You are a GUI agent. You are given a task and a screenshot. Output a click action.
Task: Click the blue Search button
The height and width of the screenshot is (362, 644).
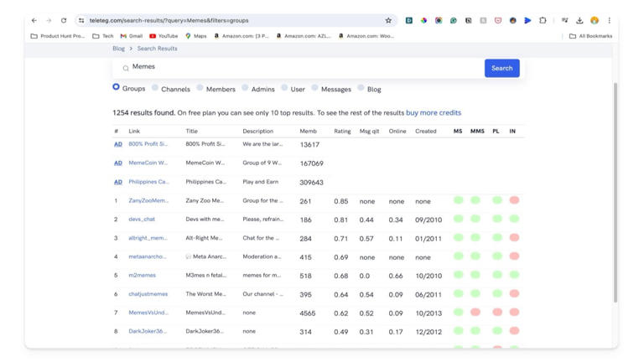[501, 68]
